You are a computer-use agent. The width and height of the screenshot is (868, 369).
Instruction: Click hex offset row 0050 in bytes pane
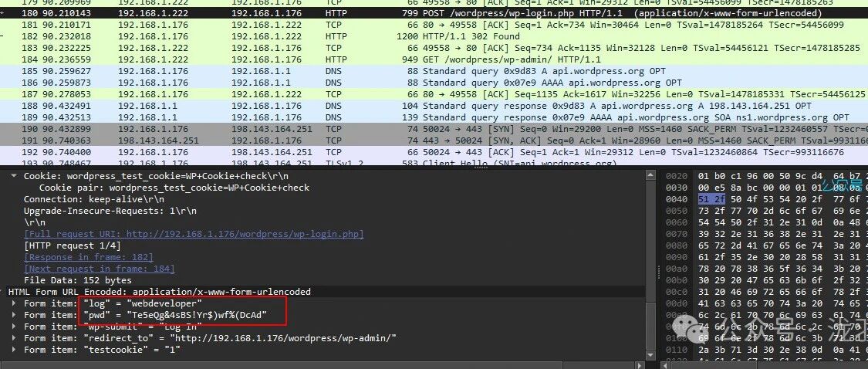coord(677,211)
